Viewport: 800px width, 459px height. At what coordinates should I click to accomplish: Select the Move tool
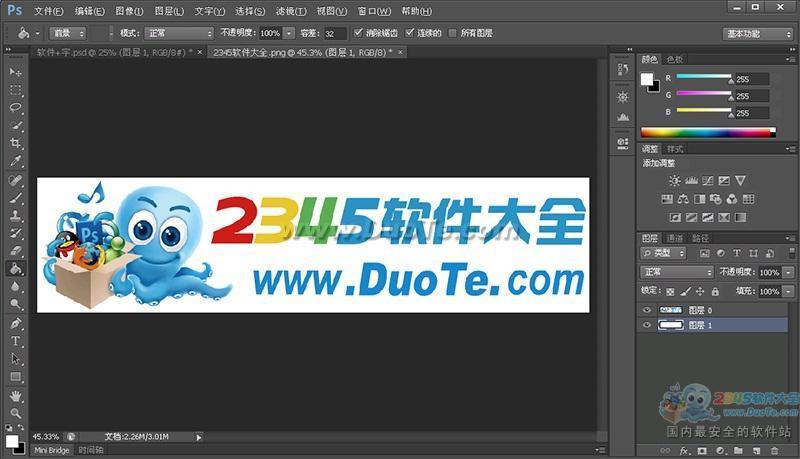pyautogui.click(x=15, y=72)
